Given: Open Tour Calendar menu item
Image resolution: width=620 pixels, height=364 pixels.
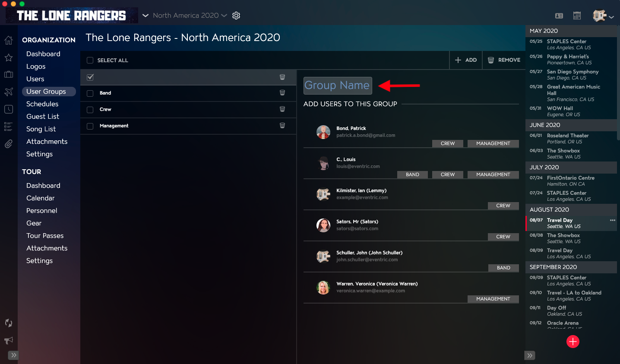Looking at the screenshot, I should [41, 198].
